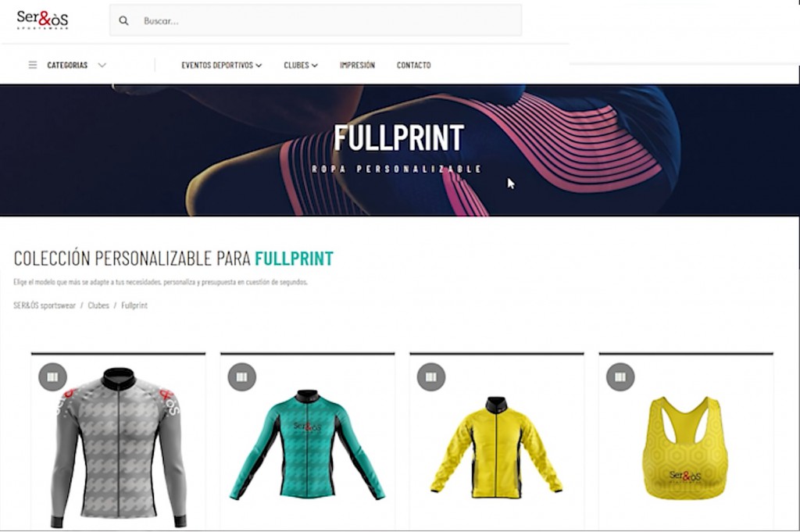Click compare icon on teal jersey

pos(242,377)
